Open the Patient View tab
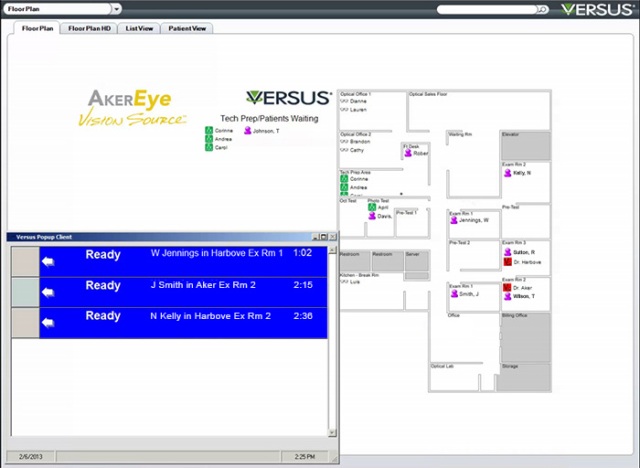Viewport: 640px width, 468px height. point(187,28)
